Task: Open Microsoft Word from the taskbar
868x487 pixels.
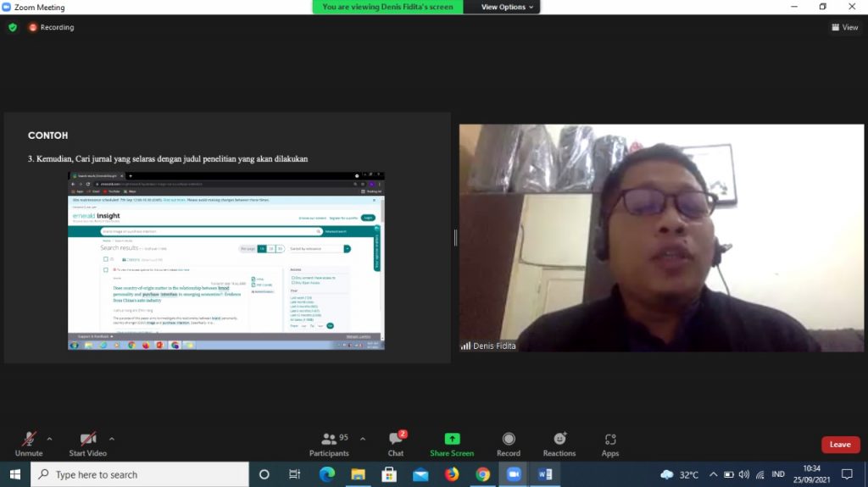Action: coord(544,474)
